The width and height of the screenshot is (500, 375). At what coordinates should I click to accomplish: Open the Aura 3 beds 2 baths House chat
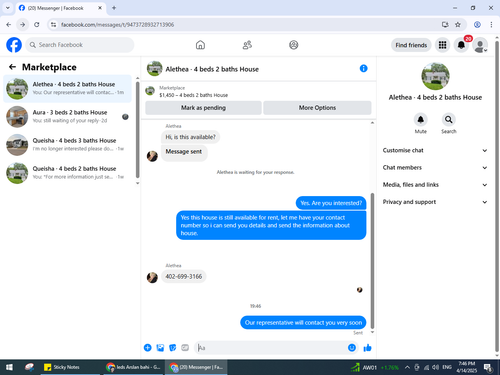click(68, 117)
